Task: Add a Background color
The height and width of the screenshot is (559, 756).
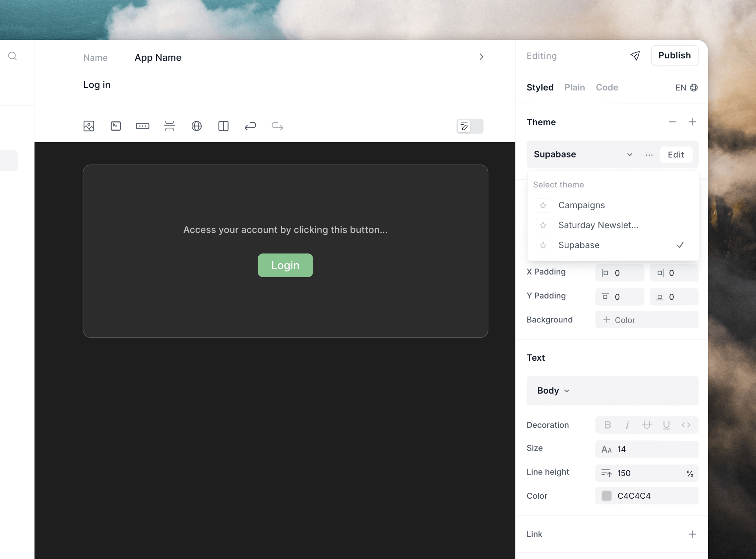Action: point(647,320)
